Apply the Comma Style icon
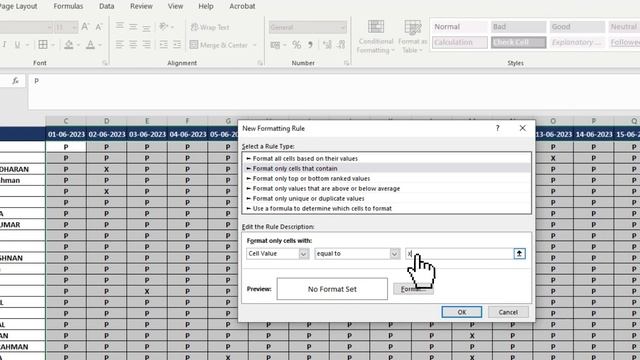The width and height of the screenshot is (640, 360). pos(310,44)
